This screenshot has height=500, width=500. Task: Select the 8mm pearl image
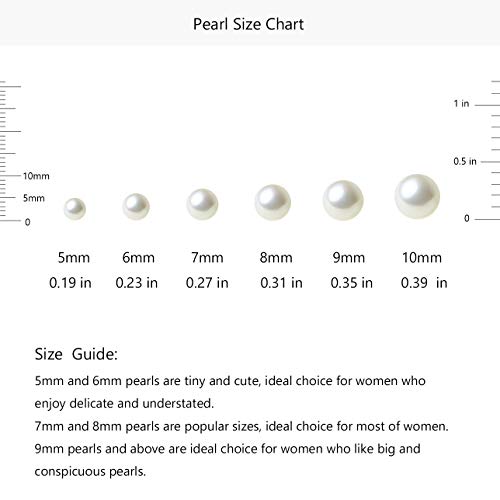273,202
